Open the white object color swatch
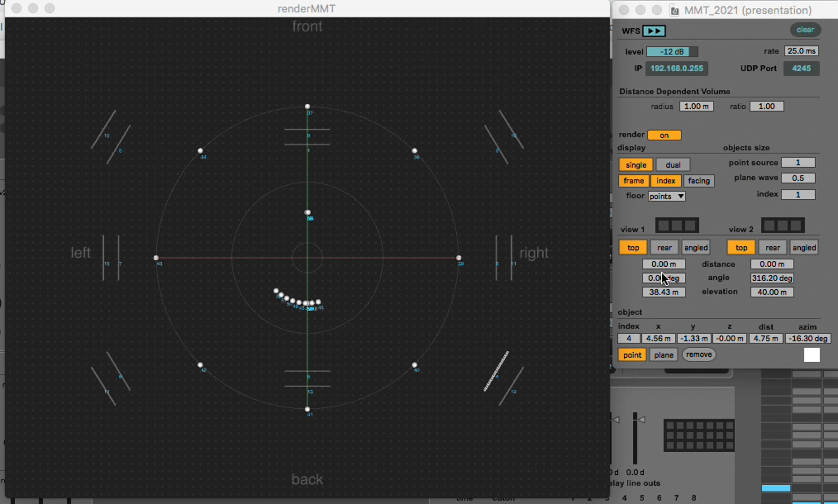This screenshot has height=504, width=838. pos(811,355)
